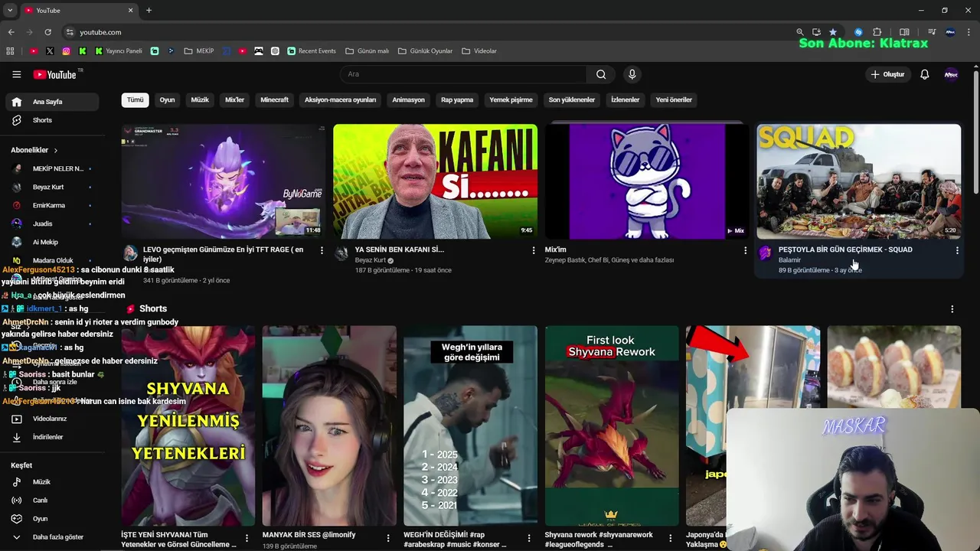This screenshot has height=551, width=980.
Task: Play the Wegh'in yıllara göre değişimi short
Action: [x=470, y=425]
